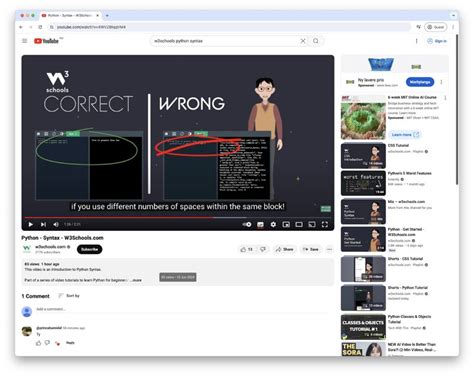Screen dimensions: 474x376
Task: Like the video with thumbs up
Action: pos(247,249)
